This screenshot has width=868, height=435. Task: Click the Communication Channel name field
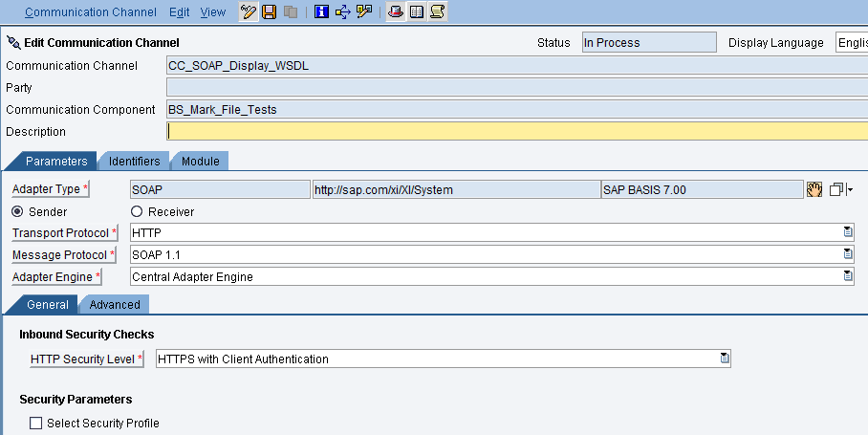click(x=517, y=65)
